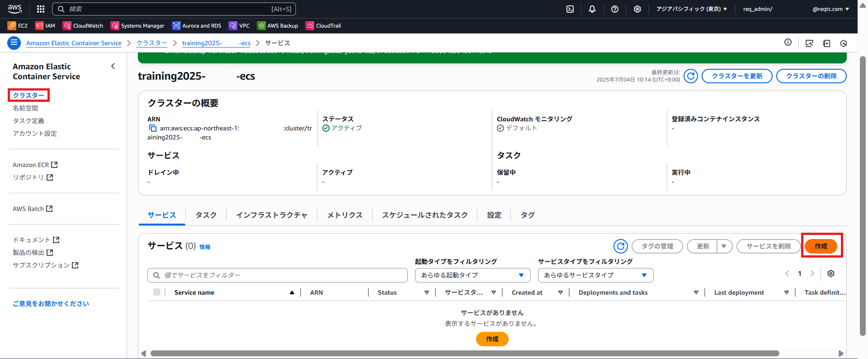The image size is (868, 359).
Task: Click the 情報 link beside services heading
Action: tap(205, 247)
